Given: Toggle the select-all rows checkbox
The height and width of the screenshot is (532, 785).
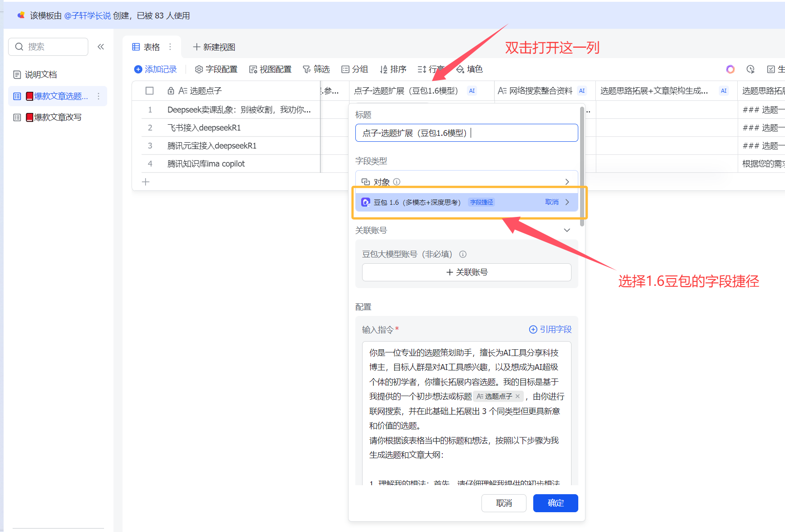Looking at the screenshot, I should [150, 91].
